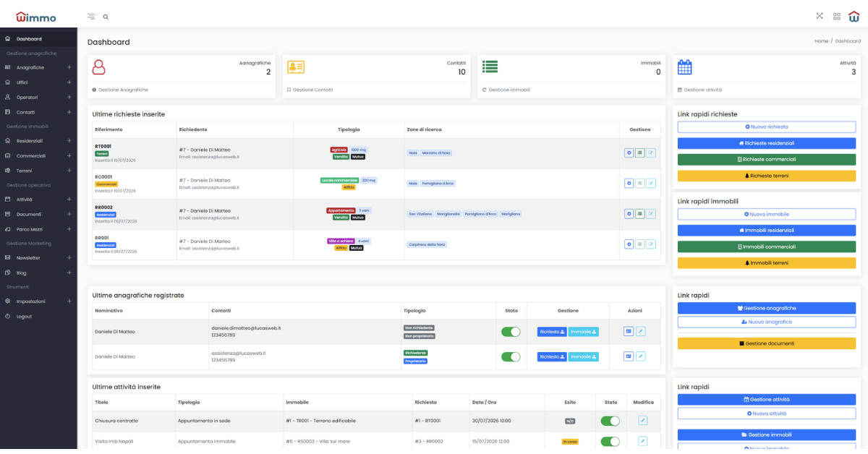Toggle Stato switch for the assistenza@lucasweb.it record
The width and height of the screenshot is (868, 454).
coord(511,356)
